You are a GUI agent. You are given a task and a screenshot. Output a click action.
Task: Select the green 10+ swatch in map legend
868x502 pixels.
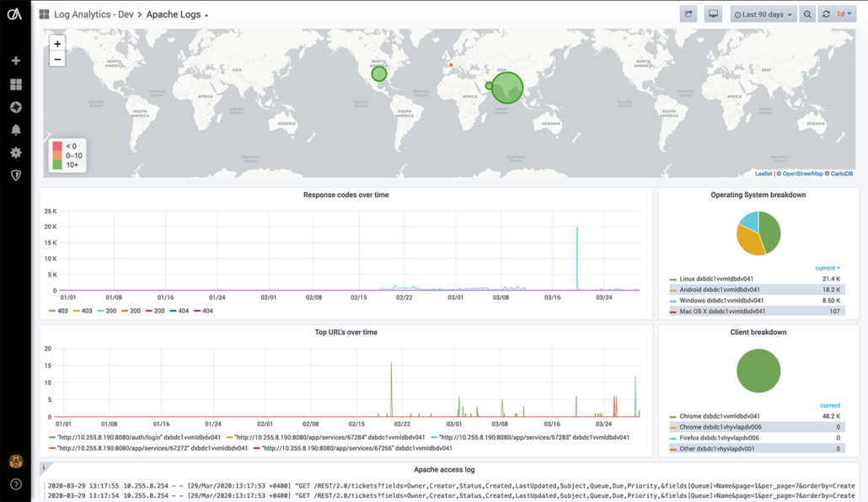(57, 163)
